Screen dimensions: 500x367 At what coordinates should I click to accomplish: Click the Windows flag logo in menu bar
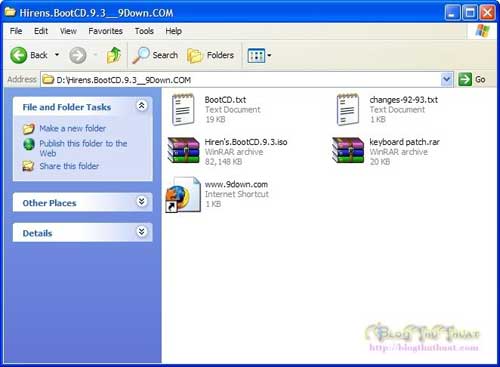(x=482, y=31)
